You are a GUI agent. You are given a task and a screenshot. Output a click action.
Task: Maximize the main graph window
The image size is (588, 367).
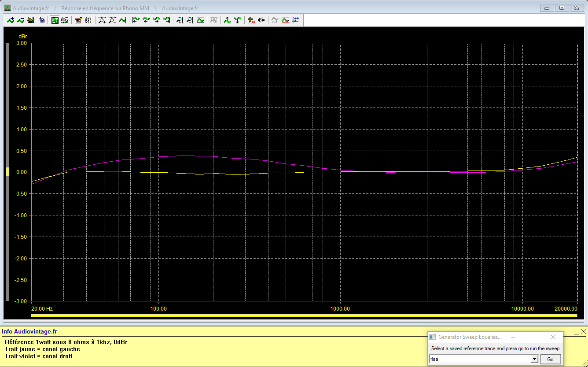562,7
